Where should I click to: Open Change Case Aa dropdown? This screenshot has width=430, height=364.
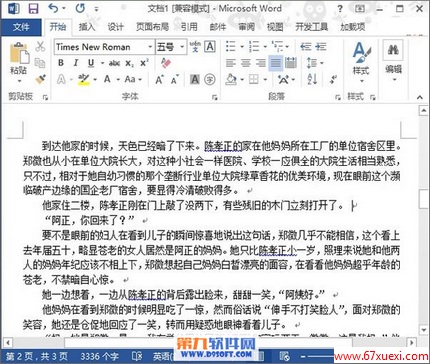click(x=133, y=79)
